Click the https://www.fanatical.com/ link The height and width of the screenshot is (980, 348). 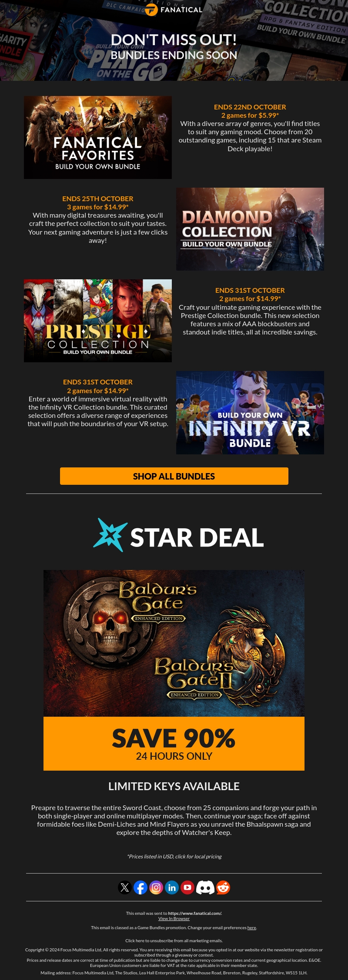195,913
